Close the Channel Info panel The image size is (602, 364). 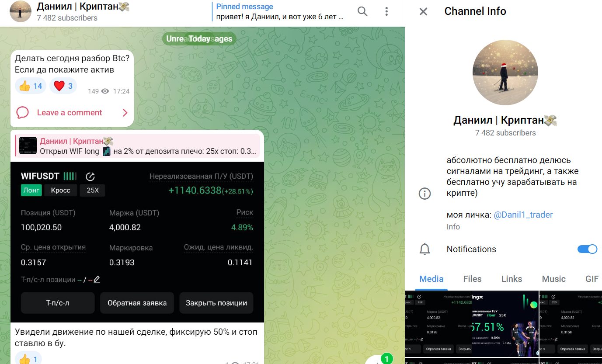[x=423, y=11]
